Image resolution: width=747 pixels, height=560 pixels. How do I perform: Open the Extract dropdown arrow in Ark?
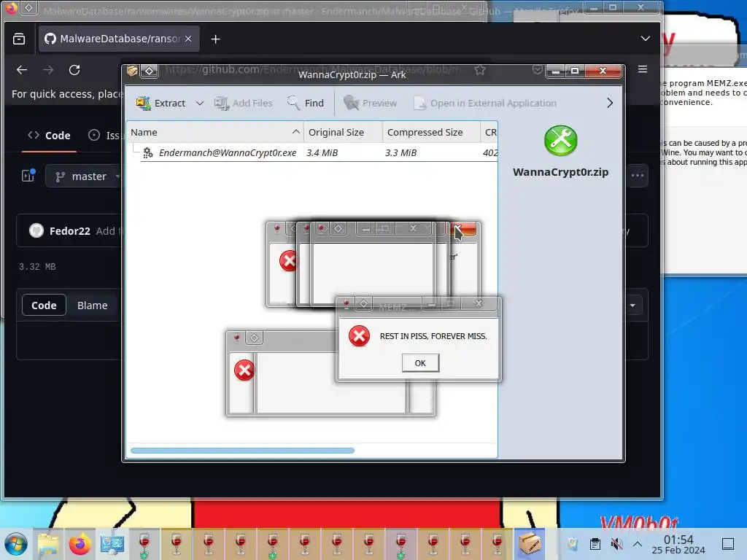click(x=200, y=104)
